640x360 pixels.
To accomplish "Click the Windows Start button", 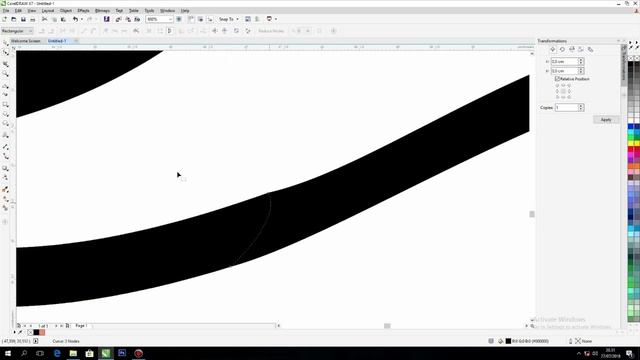I will point(8,353).
